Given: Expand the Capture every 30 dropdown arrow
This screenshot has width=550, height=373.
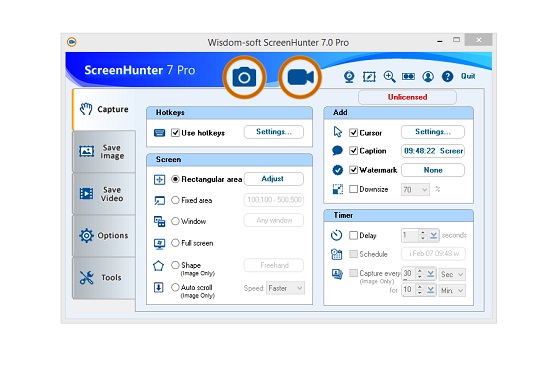Looking at the screenshot, I should tap(431, 274).
